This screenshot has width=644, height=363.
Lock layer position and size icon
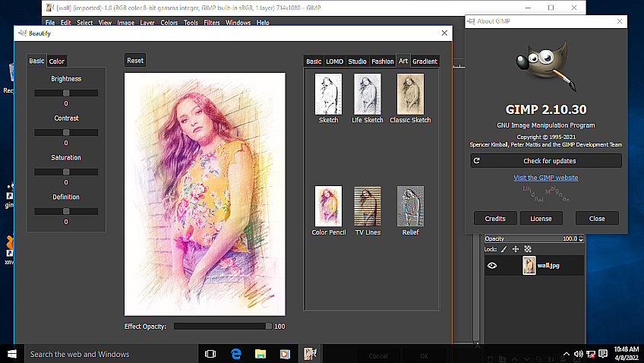[515, 249]
